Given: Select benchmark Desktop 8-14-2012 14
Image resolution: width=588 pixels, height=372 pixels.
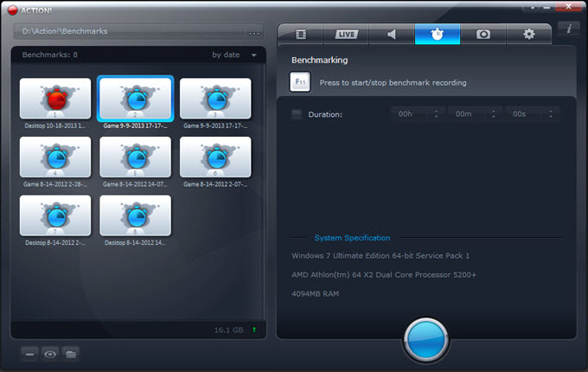Looking at the screenshot, I should pyautogui.click(x=136, y=215).
